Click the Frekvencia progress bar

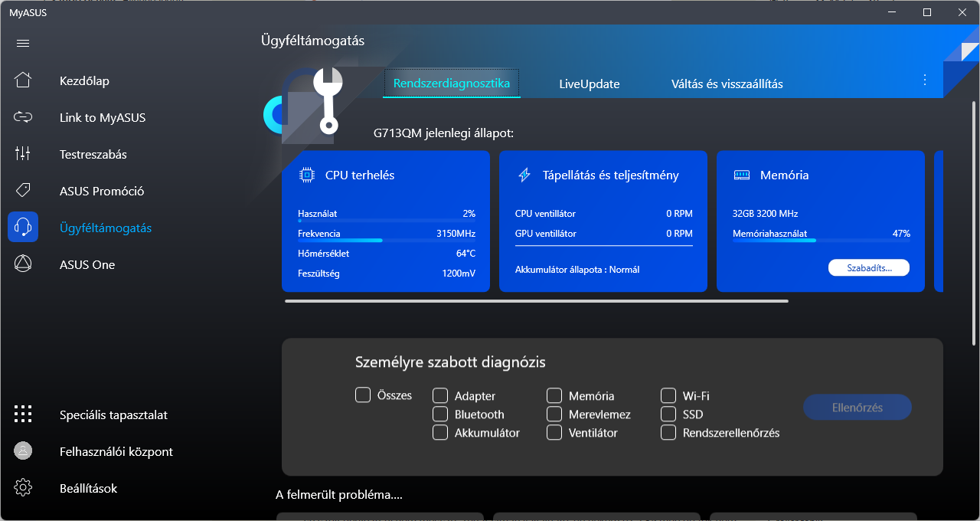coord(387,240)
